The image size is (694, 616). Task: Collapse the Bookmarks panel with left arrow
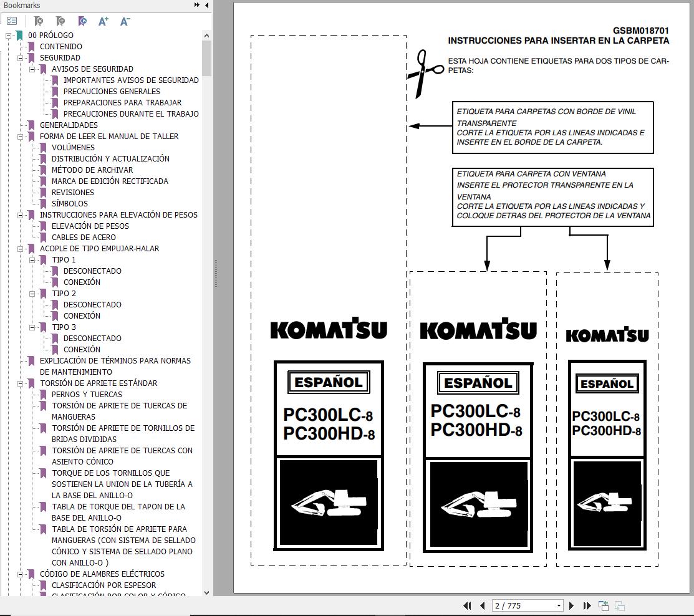(x=206, y=5)
